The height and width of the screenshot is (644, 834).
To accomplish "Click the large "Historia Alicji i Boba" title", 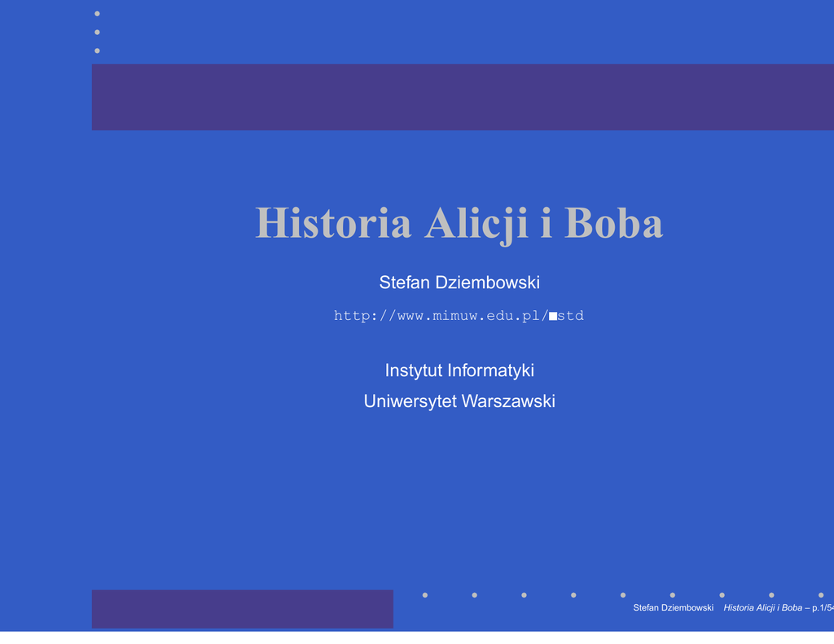I will click(x=459, y=223).
